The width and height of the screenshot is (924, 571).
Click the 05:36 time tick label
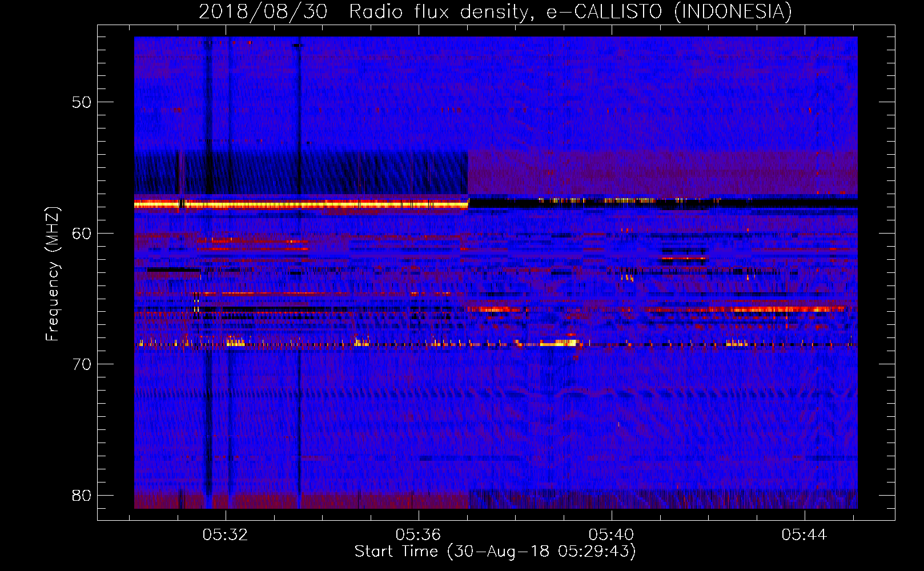click(x=419, y=534)
